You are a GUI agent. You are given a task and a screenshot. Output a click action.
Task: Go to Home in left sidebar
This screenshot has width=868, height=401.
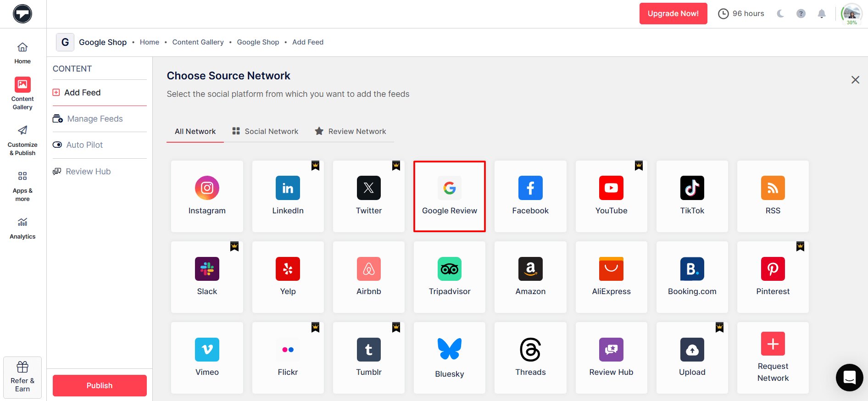22,53
